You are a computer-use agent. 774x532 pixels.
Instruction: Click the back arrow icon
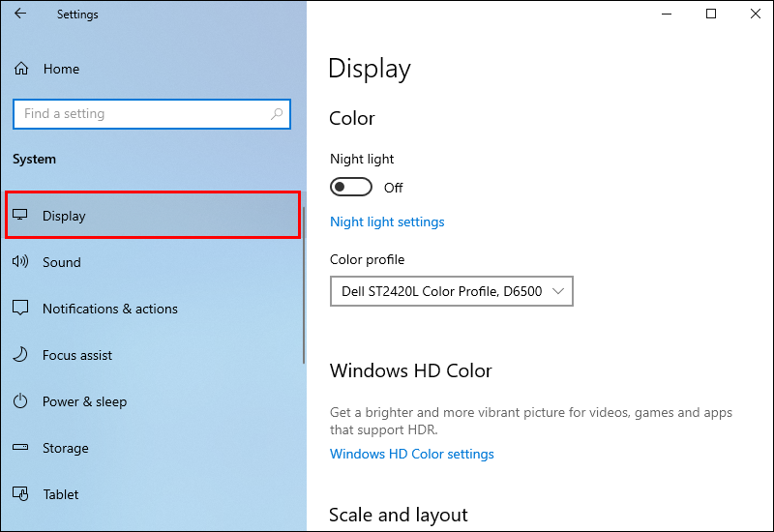(20, 14)
